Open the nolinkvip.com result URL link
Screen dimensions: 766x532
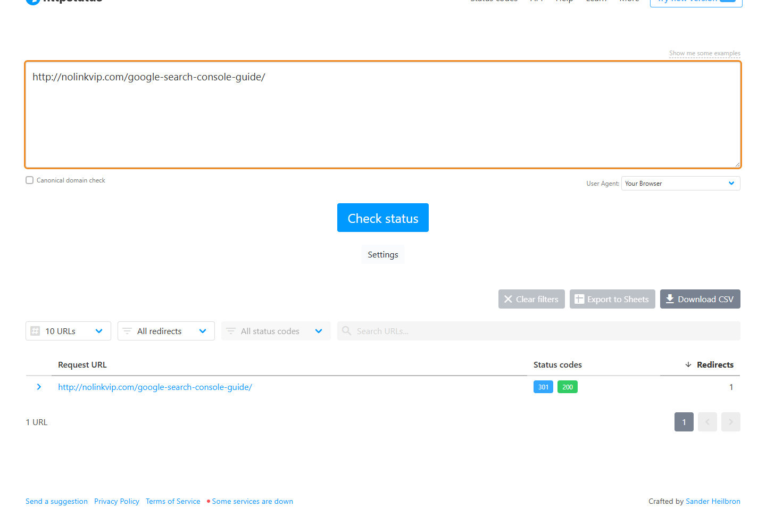tap(155, 387)
